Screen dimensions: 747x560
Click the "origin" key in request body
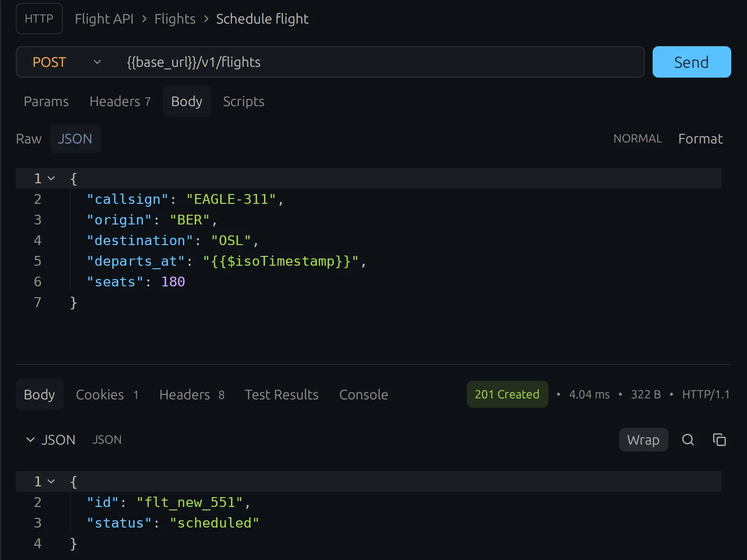click(119, 220)
